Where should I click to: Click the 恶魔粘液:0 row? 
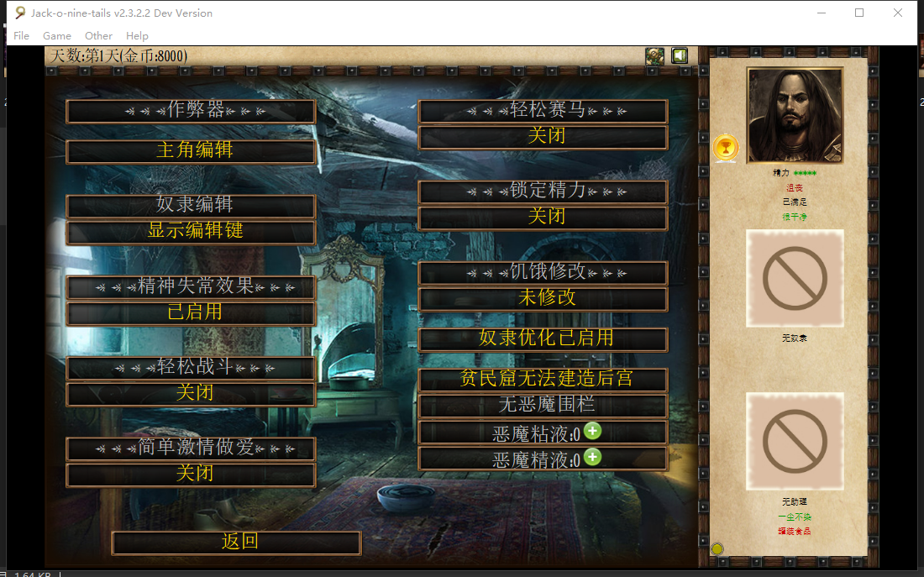[543, 432]
